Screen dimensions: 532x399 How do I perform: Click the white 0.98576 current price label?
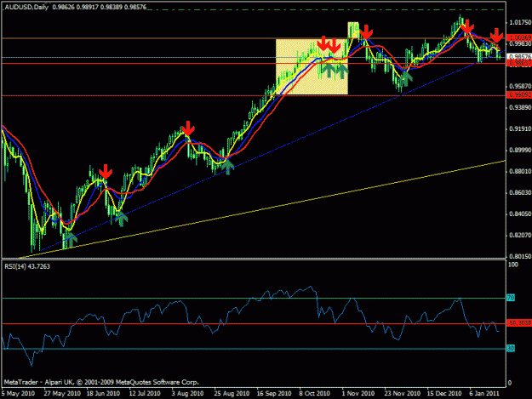(x=519, y=57)
